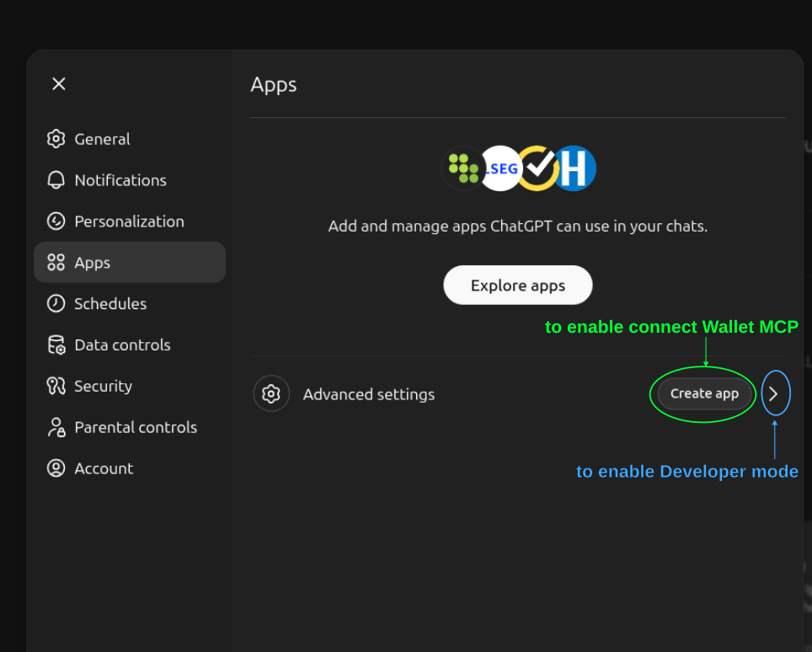This screenshot has width=812, height=652.
Task: Select the green dotted app icon
Action: (463, 168)
